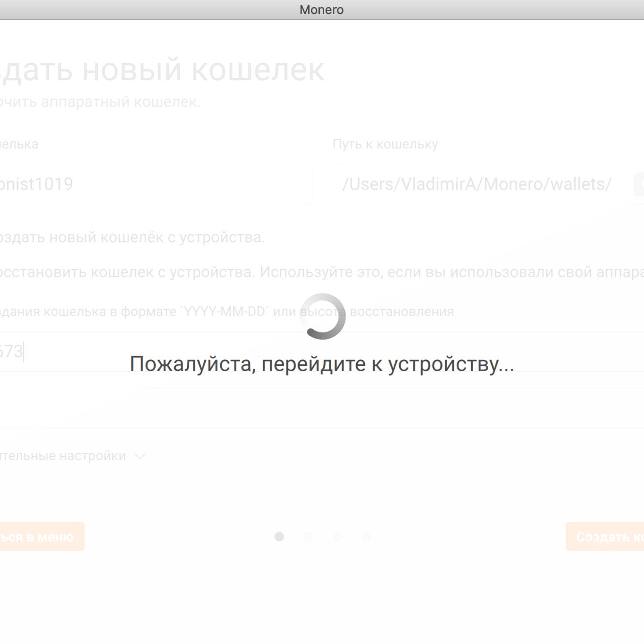Click the restore height field showing 573
Viewport: 644px width, 644px height.
point(322,352)
